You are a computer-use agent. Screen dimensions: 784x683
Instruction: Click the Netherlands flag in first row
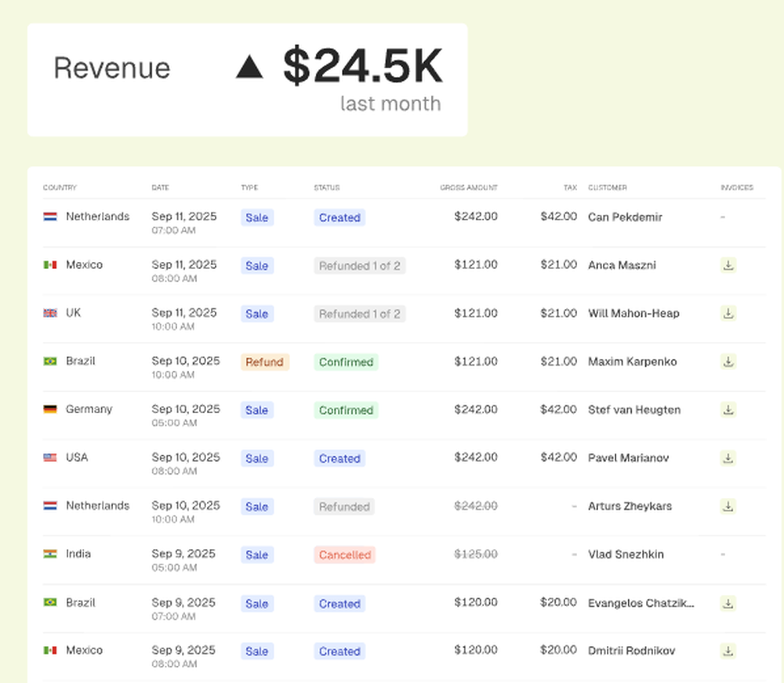point(50,217)
